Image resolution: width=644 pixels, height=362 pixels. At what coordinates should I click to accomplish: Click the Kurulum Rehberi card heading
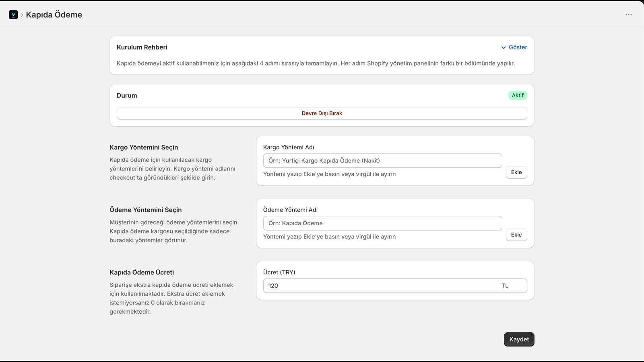tap(142, 47)
